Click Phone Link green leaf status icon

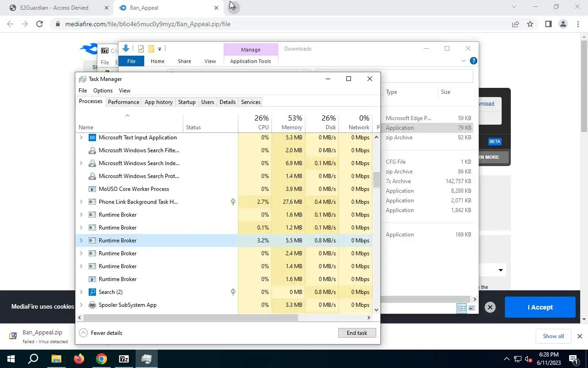[233, 202]
